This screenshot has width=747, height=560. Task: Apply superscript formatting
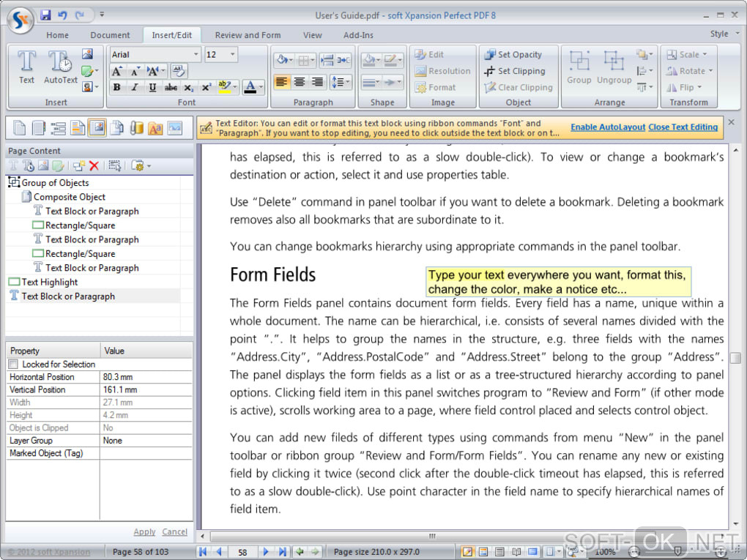pos(207,87)
